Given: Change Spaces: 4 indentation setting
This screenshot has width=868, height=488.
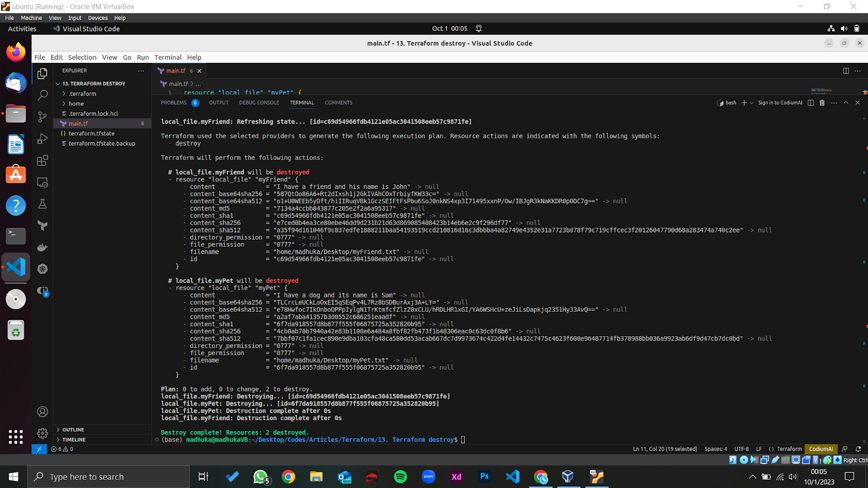Looking at the screenshot, I should coord(716,449).
